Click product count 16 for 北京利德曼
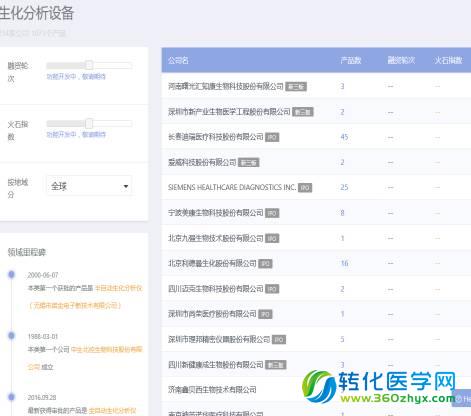The image size is (471, 416). click(344, 263)
